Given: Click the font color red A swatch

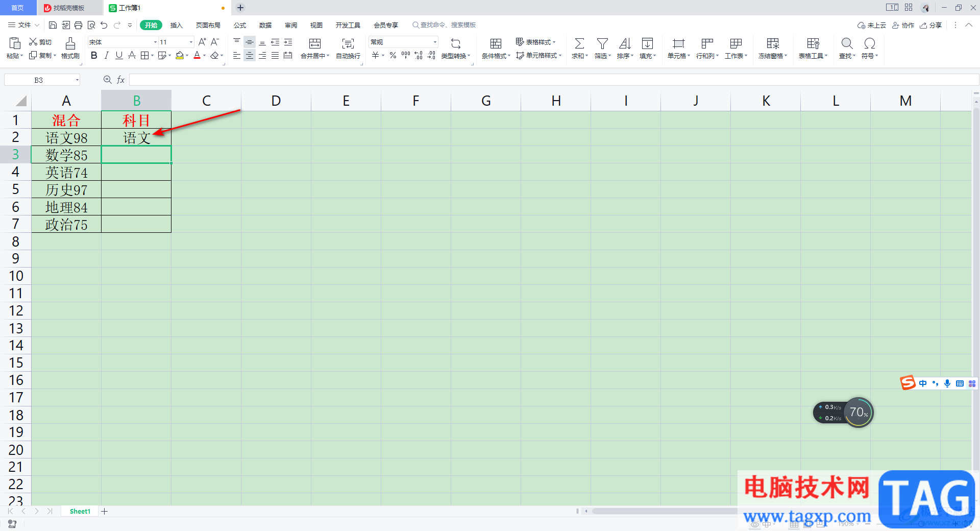Looking at the screenshot, I should [x=197, y=55].
